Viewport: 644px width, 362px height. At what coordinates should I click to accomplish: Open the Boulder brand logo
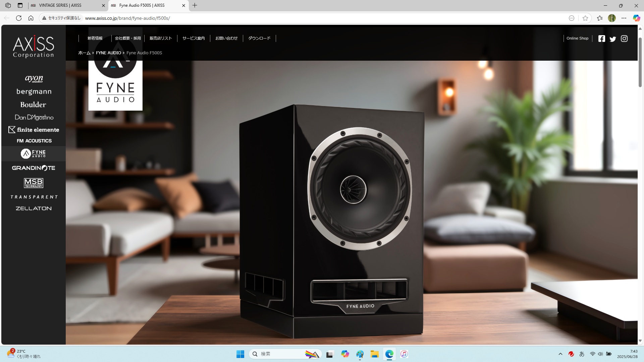tap(33, 105)
